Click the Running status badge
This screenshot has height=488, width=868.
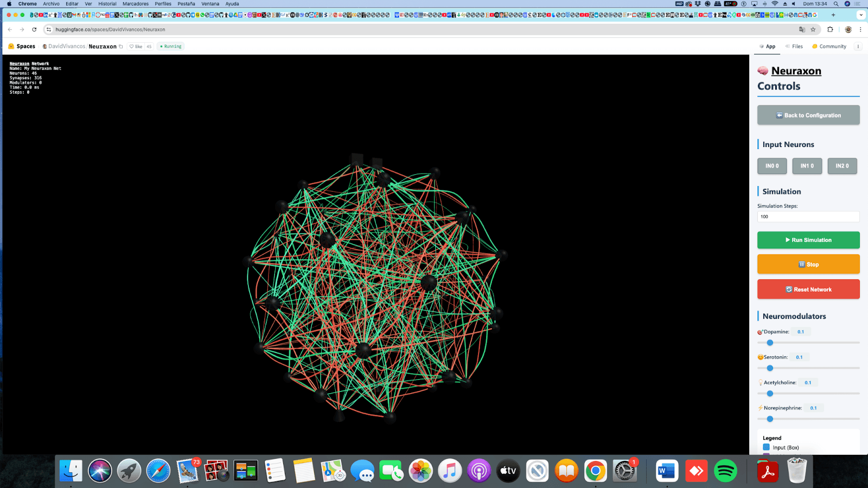point(171,47)
